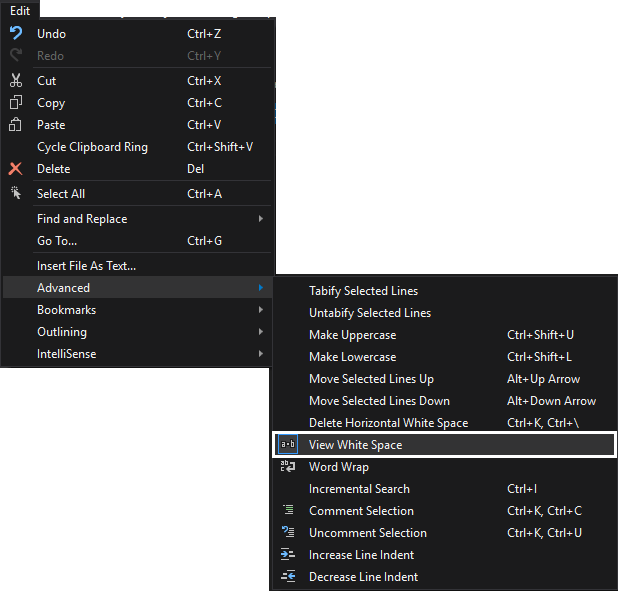This screenshot has height=591, width=618.
Task: Click the Edit menu title
Action: [20, 9]
